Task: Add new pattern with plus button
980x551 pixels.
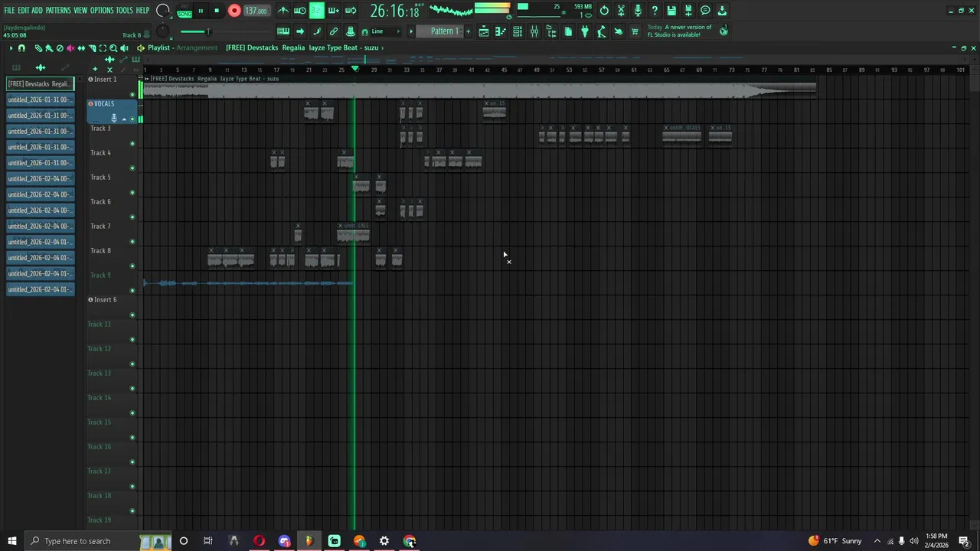Action: 468,31
